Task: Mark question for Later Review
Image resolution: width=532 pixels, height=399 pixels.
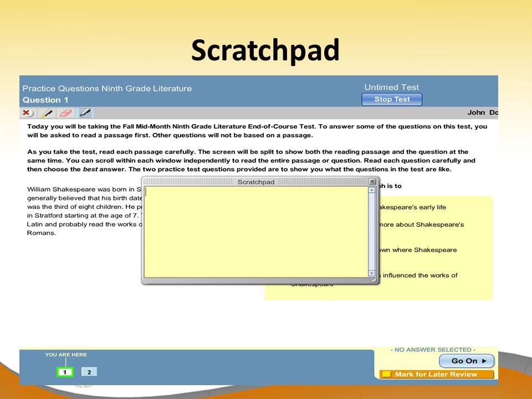Action: (437, 374)
